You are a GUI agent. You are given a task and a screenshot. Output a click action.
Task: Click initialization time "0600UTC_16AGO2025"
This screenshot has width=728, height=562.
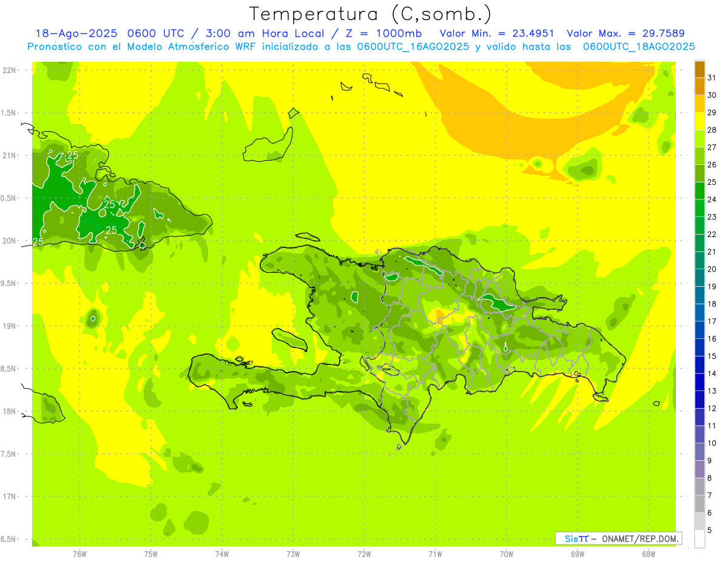[413, 47]
